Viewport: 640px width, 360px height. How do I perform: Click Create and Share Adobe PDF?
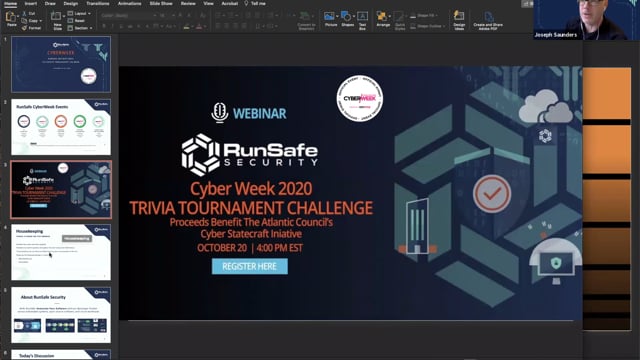coord(488,20)
